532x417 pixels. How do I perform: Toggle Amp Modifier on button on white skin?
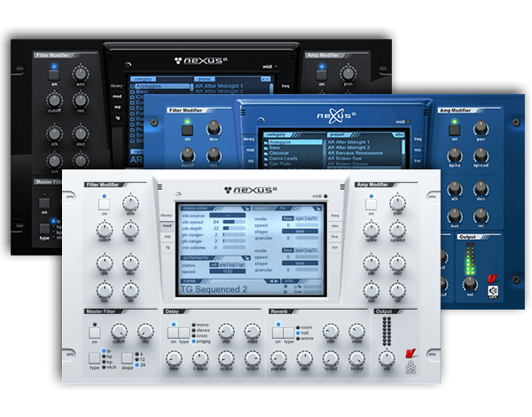point(372,204)
